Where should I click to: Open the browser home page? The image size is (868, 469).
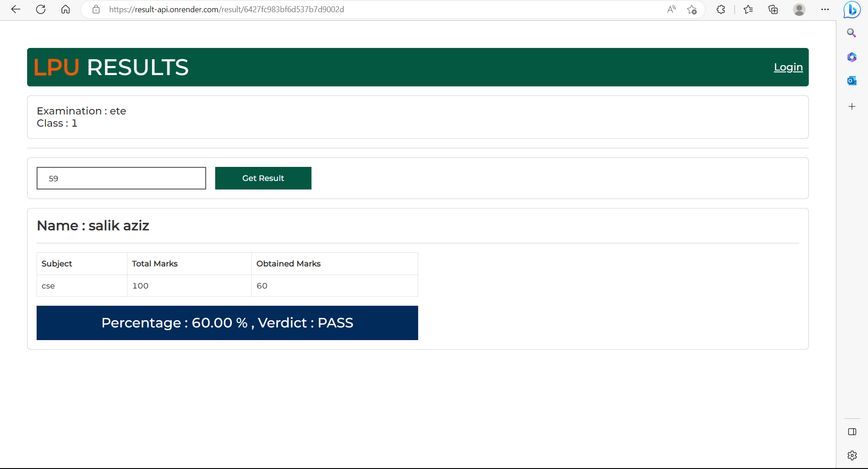[66, 9]
